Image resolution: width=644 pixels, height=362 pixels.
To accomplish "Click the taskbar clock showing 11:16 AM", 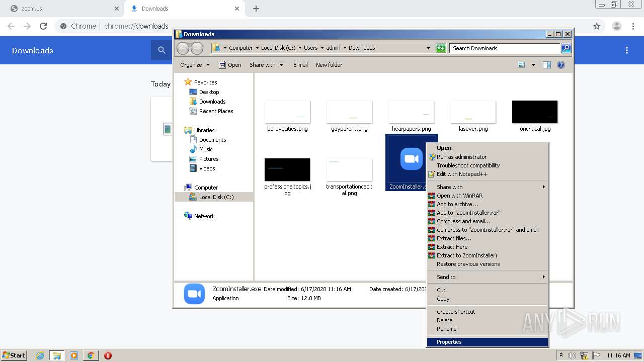I will pos(618,355).
